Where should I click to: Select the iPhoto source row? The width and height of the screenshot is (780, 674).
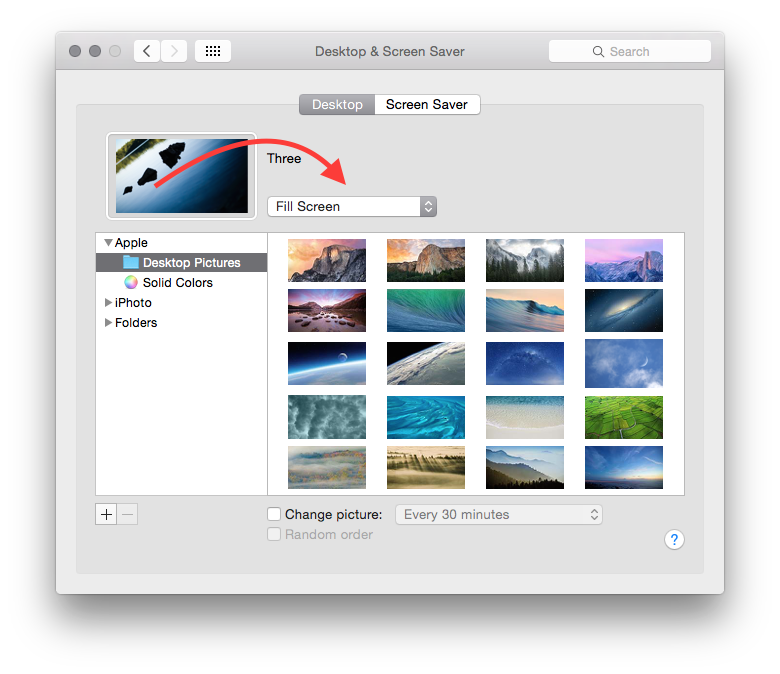[x=182, y=302]
